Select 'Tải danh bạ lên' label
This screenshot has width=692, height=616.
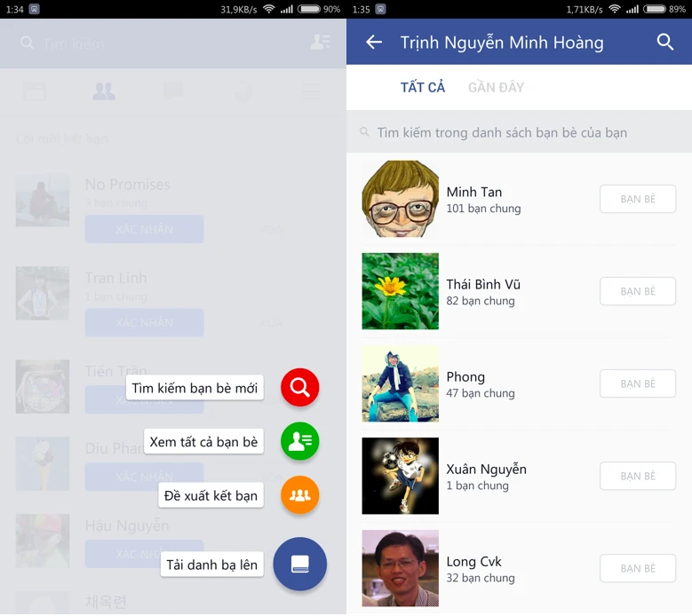[x=211, y=565]
